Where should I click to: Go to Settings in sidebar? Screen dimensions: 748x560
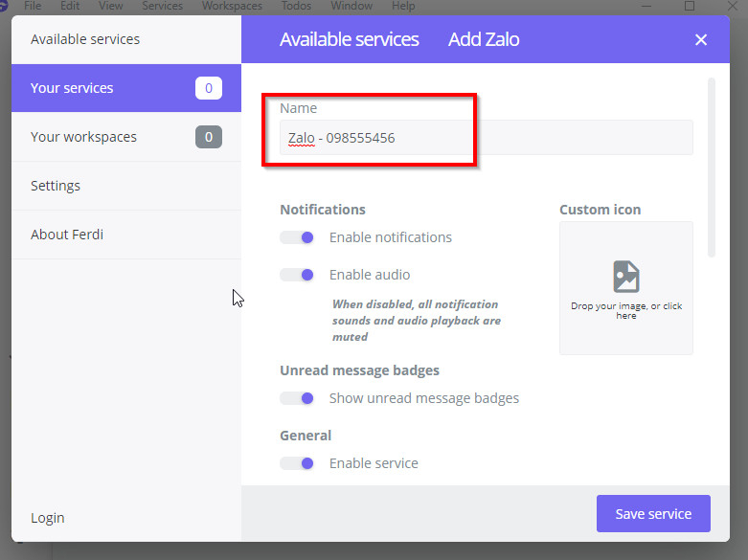pyautogui.click(x=126, y=186)
